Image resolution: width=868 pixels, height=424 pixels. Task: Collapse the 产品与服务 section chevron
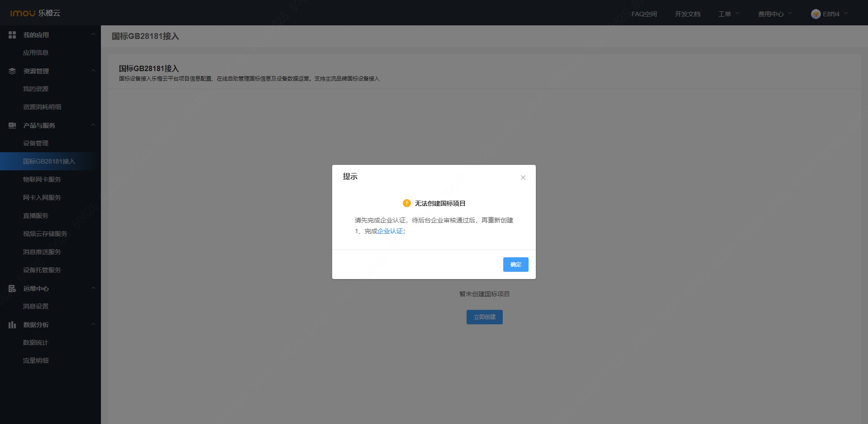click(93, 125)
